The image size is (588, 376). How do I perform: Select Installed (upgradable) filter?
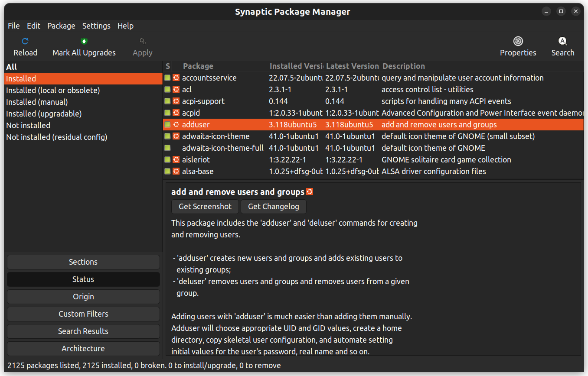pyautogui.click(x=83, y=113)
